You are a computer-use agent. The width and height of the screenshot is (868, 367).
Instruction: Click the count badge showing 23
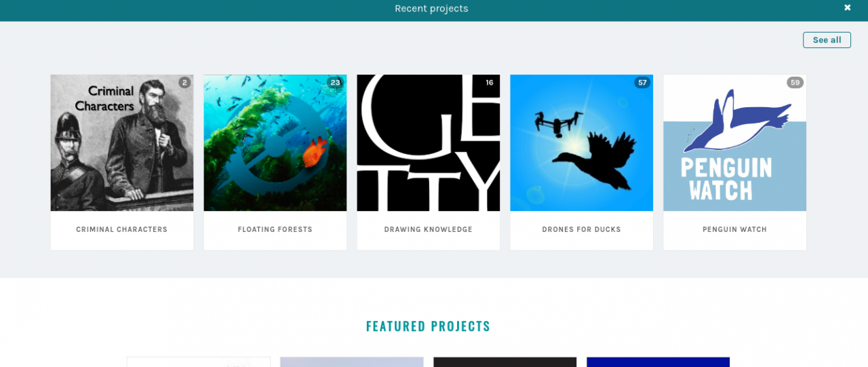pyautogui.click(x=335, y=83)
